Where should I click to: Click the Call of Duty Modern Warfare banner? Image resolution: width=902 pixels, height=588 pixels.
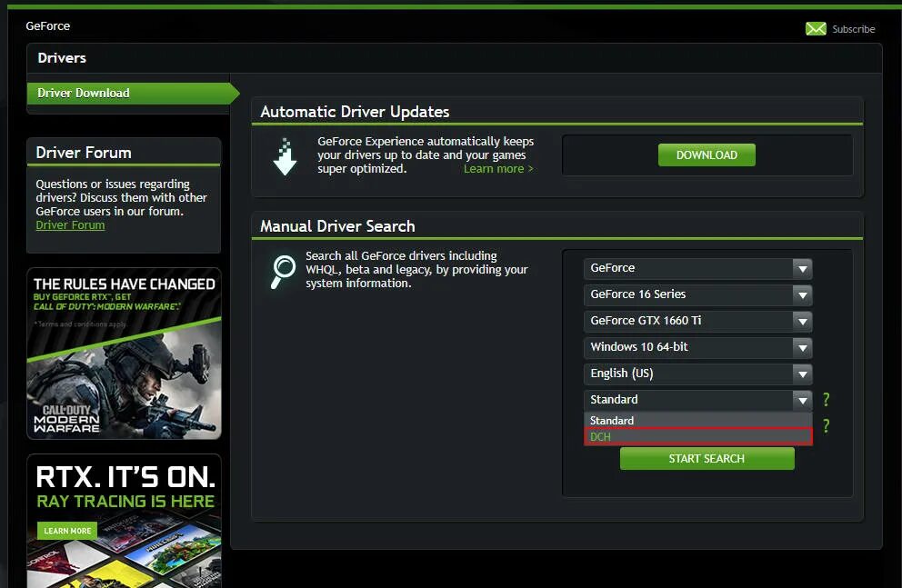coord(125,354)
